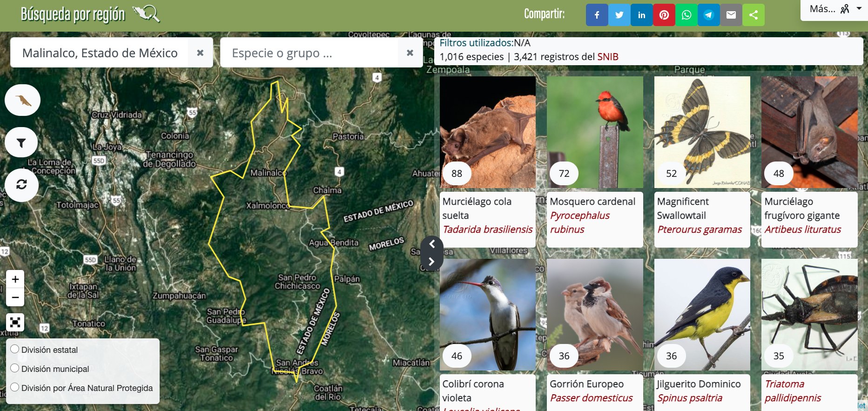Click the 52 records badge

671,174
